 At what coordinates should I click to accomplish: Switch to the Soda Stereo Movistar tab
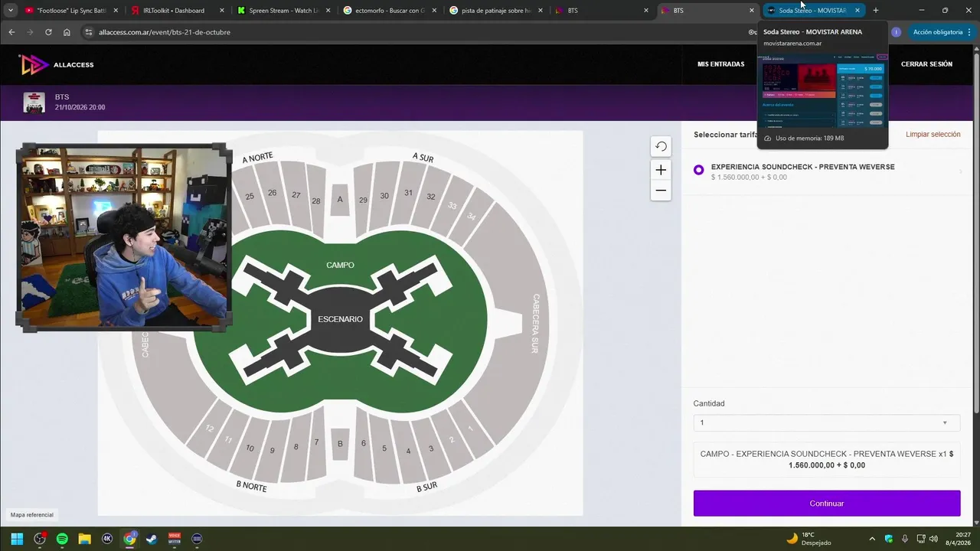pos(814,11)
